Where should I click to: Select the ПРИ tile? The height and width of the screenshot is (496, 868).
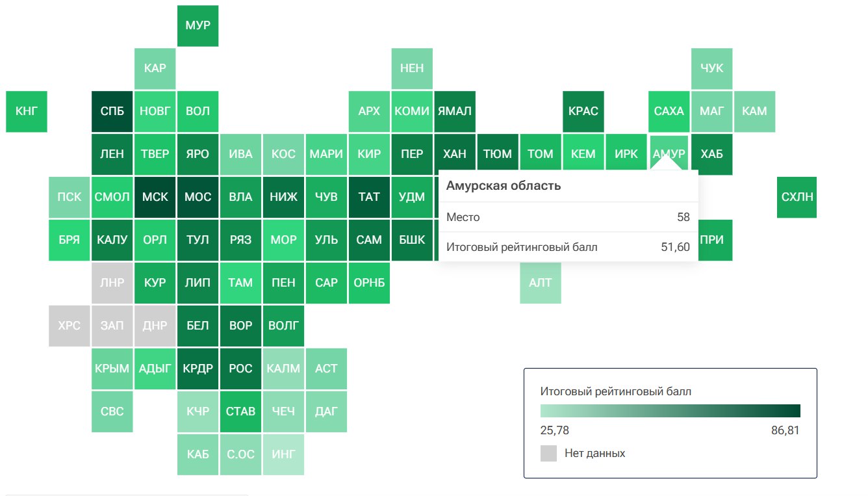(712, 240)
